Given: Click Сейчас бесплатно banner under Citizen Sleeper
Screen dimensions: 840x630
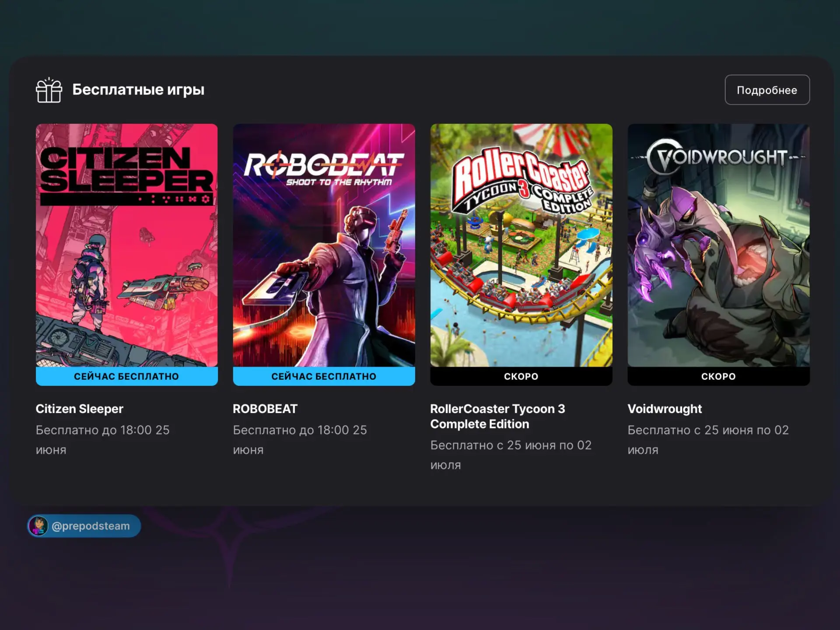Looking at the screenshot, I should [126, 376].
